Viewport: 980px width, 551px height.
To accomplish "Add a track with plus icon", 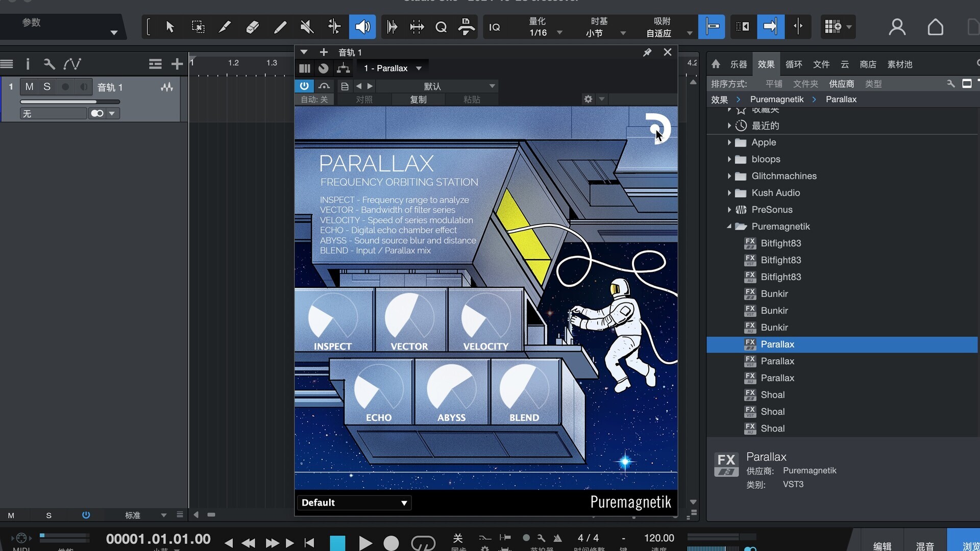I will click(x=177, y=64).
